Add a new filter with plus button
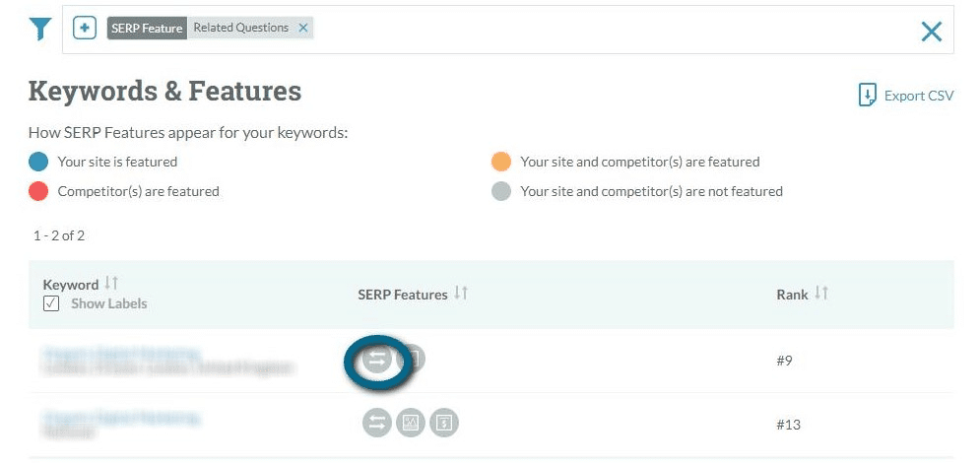 (x=88, y=29)
